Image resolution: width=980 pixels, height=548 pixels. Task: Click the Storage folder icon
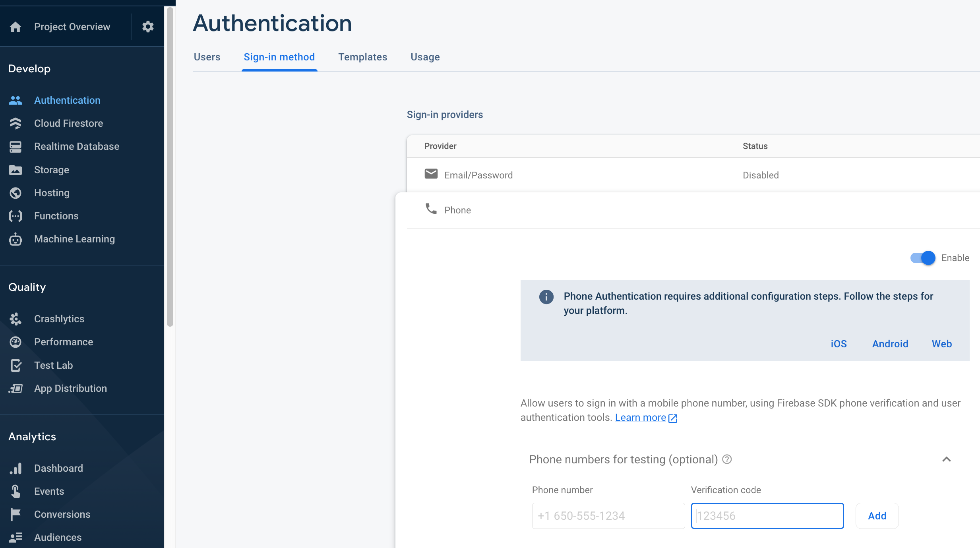tap(15, 170)
